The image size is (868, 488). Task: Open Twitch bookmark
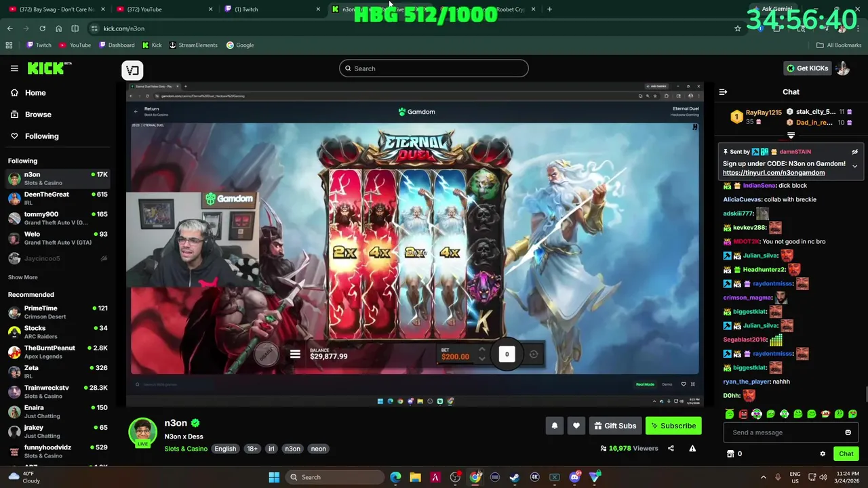[39, 45]
